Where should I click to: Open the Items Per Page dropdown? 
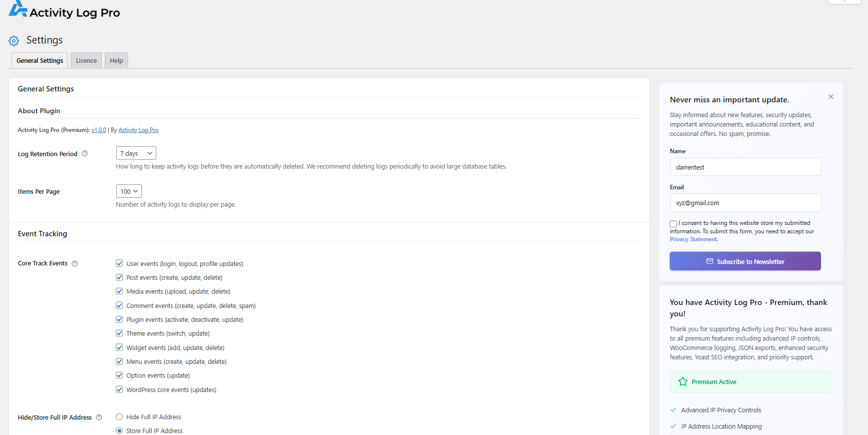[129, 191]
